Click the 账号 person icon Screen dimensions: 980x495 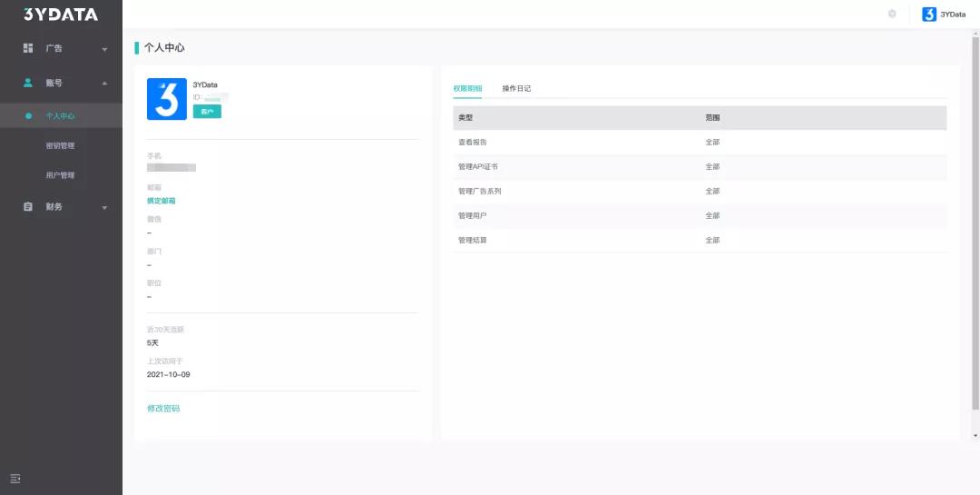tap(27, 83)
